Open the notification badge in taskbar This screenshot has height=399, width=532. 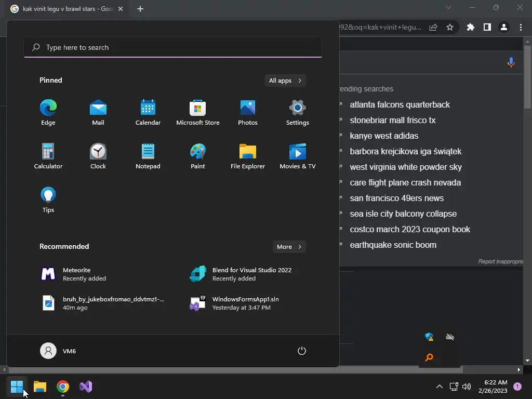(517, 387)
